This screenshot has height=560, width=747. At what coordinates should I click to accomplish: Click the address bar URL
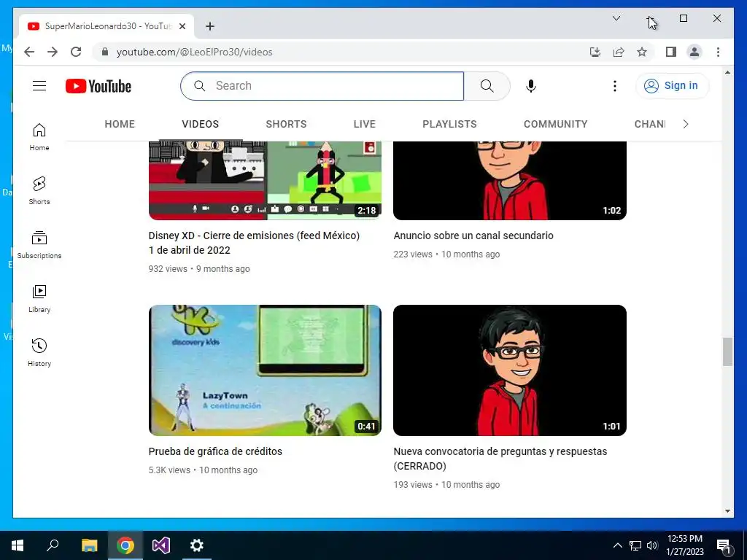pos(194,52)
